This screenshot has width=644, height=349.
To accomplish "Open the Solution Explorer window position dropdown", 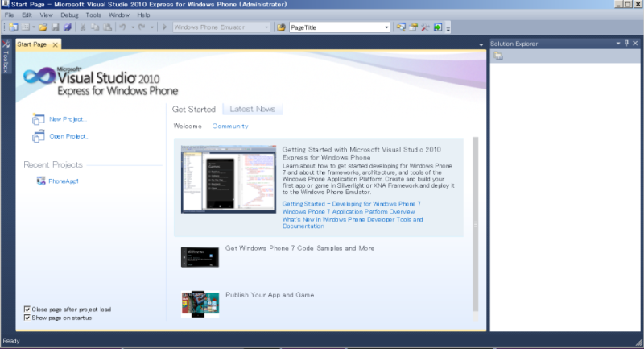I will (618, 44).
